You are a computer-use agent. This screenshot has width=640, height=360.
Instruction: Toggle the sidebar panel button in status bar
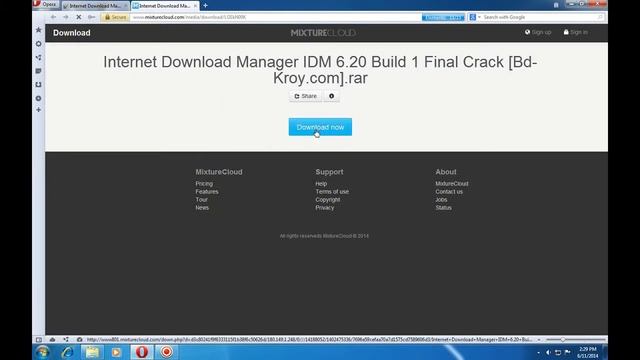coord(39,340)
